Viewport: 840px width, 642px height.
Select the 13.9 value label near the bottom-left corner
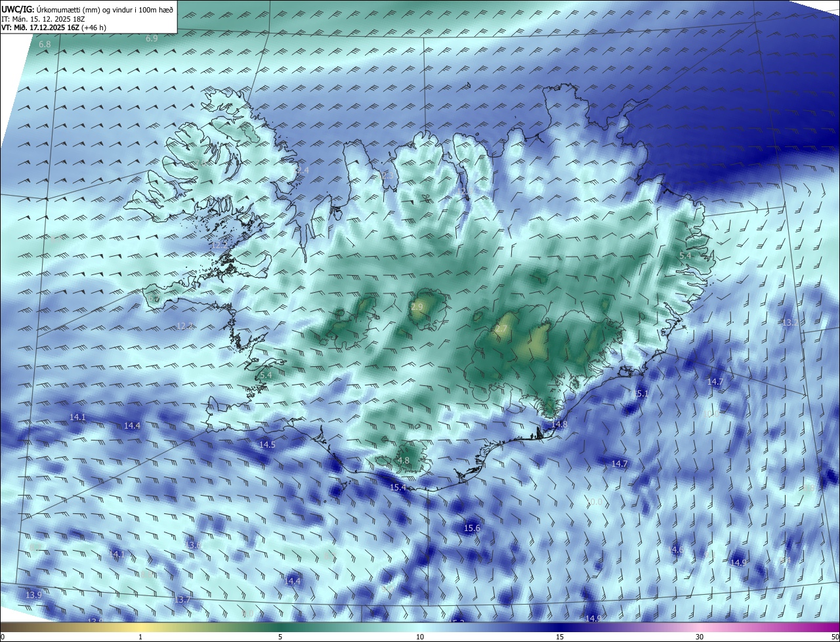coord(33,595)
